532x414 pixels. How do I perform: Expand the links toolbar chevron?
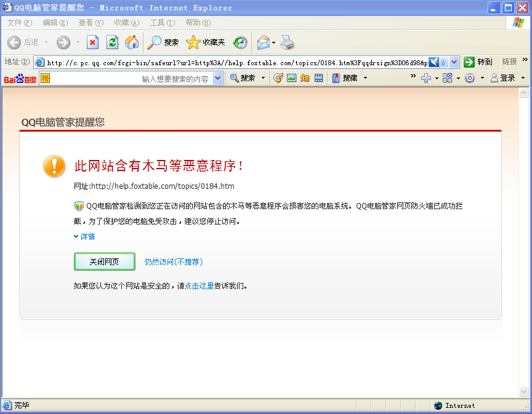(x=525, y=60)
